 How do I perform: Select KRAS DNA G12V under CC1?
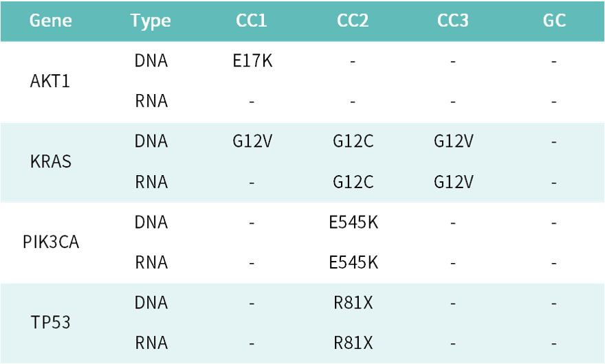point(252,142)
